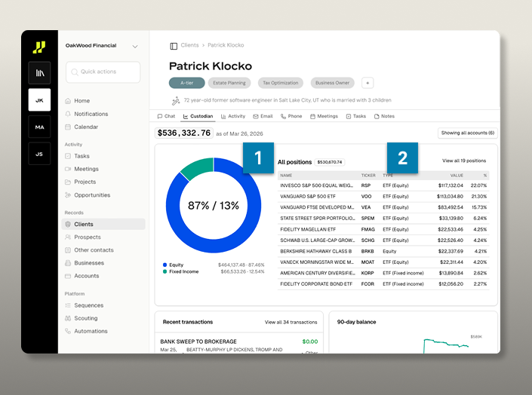The image size is (532, 395).
Task: Open the Calendar icon in the sidebar
Action: coord(68,127)
